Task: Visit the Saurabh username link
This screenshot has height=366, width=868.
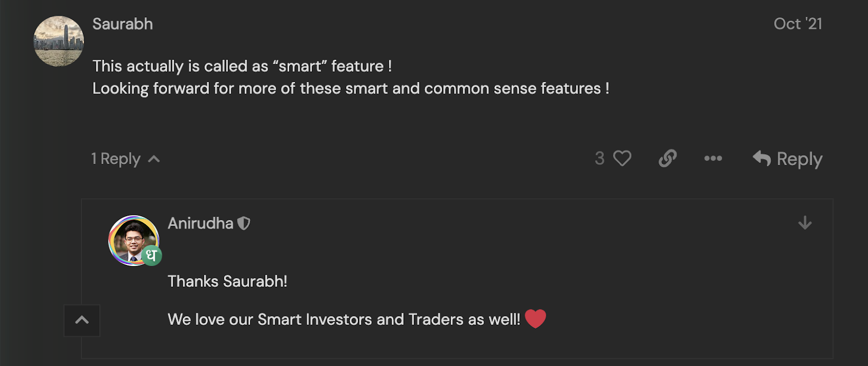Action: (123, 24)
